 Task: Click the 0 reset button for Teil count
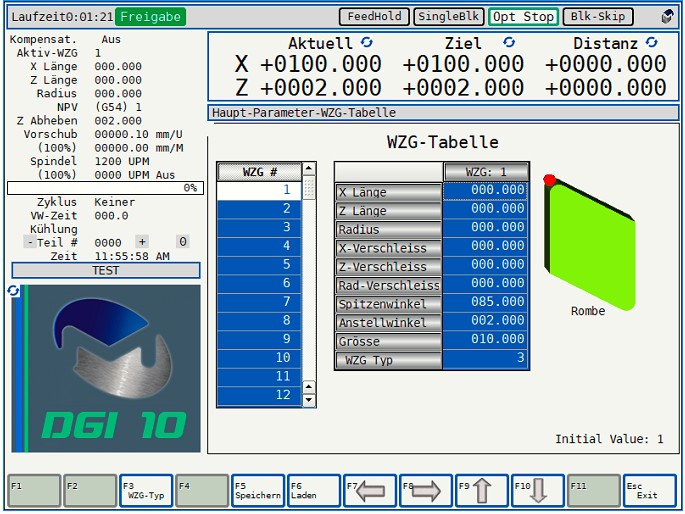pos(183,241)
